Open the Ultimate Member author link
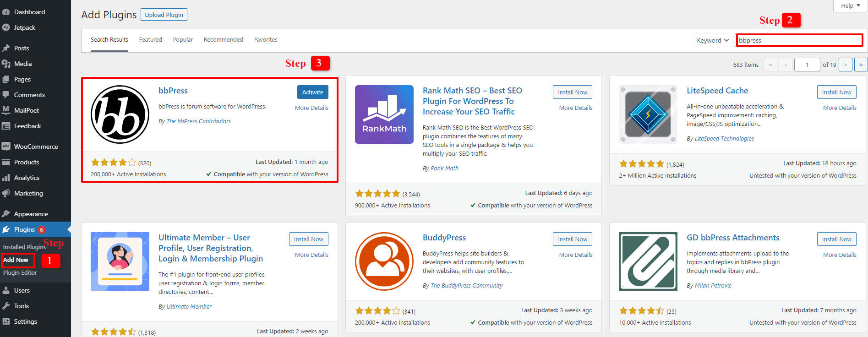868x337 pixels. pos(189,307)
